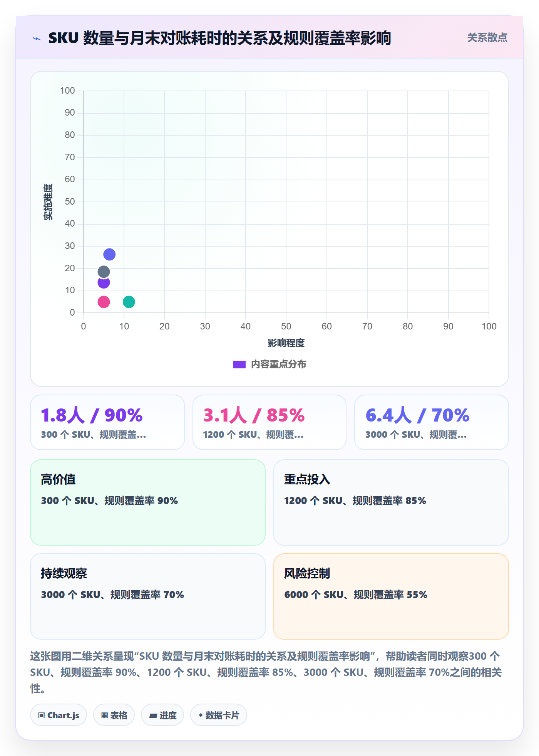The height and width of the screenshot is (756, 539).
Task: Select the 高价值 quadrant card
Action: (148, 502)
